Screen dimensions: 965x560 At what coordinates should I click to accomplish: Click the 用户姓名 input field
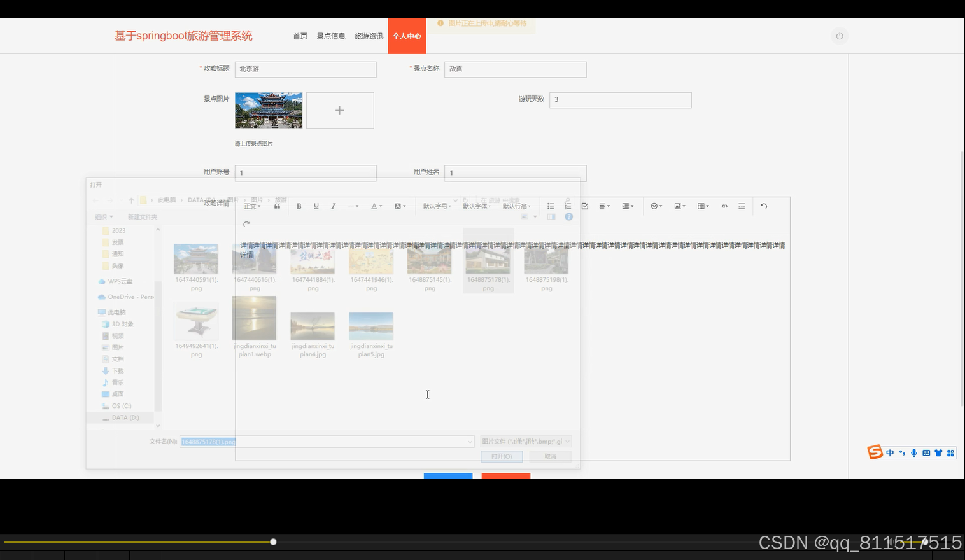(x=516, y=172)
